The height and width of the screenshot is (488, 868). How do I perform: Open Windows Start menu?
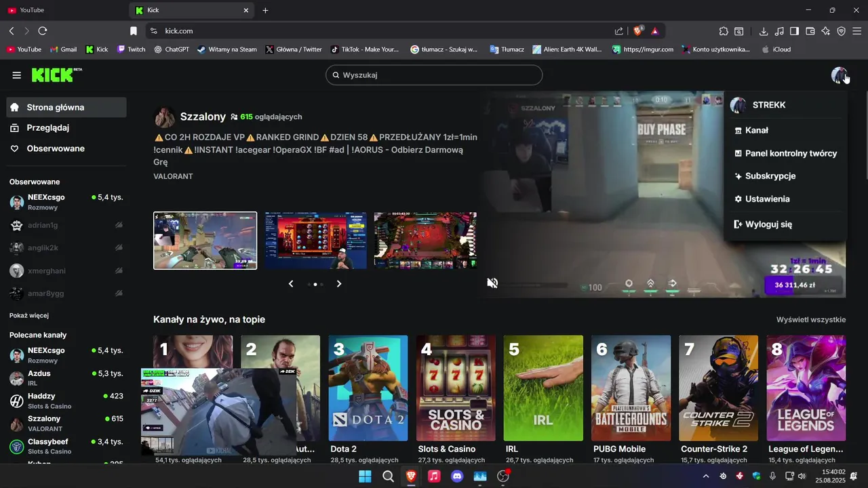(x=365, y=476)
